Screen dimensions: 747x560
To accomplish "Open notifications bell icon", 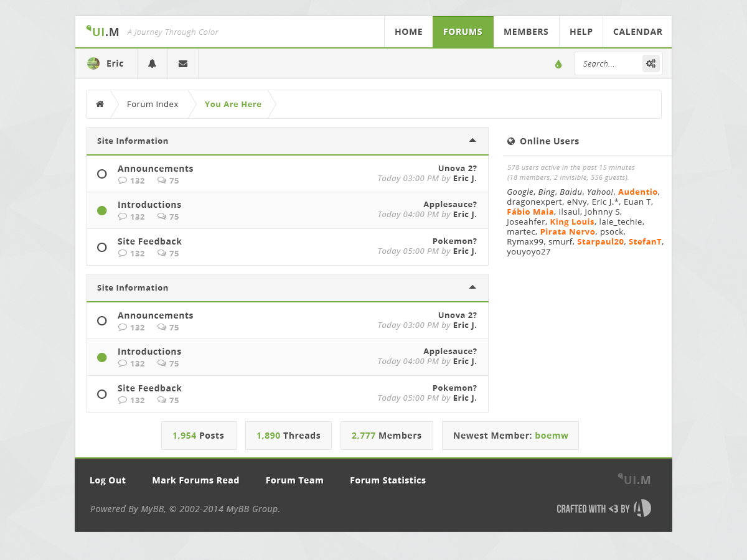I will pos(152,63).
